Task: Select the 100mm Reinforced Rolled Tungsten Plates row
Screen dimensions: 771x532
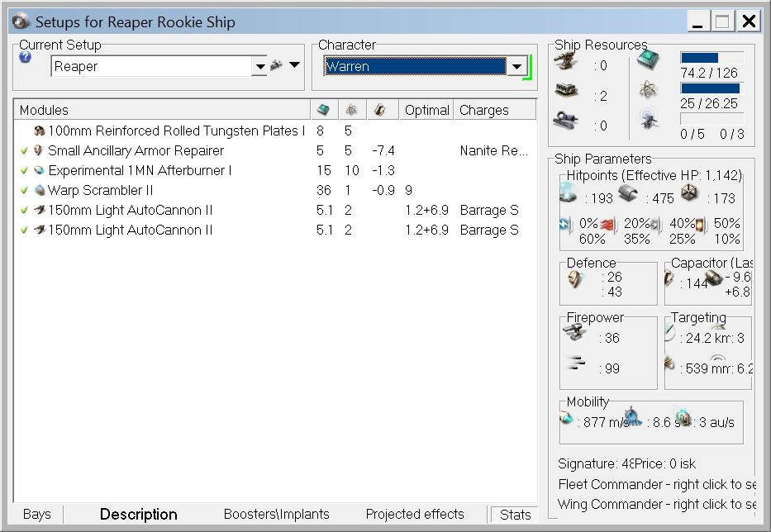Action: [275, 131]
